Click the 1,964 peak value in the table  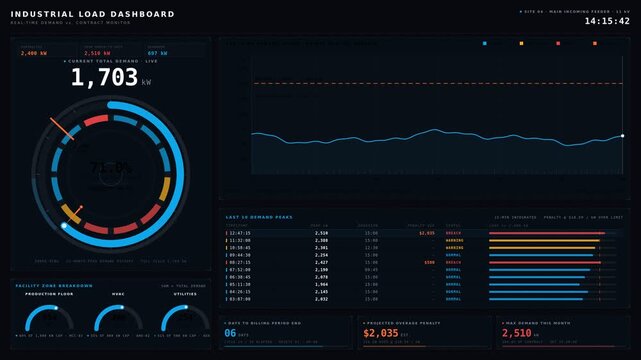pos(321,285)
